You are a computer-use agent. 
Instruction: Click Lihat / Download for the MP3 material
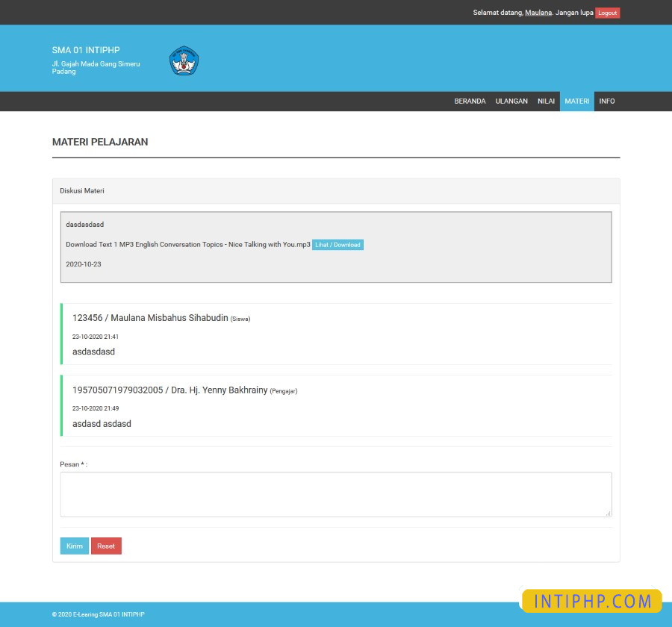(x=337, y=244)
